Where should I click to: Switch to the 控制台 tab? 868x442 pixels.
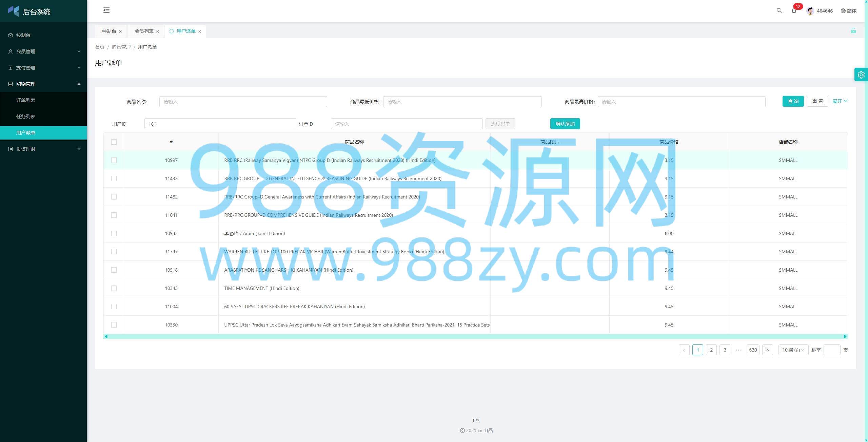[109, 31]
